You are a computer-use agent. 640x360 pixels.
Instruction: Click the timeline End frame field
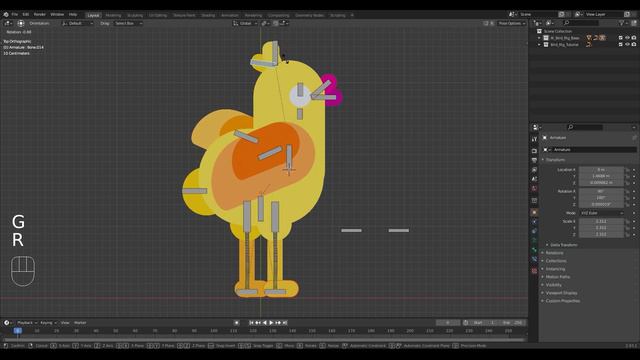pyautogui.click(x=512, y=322)
